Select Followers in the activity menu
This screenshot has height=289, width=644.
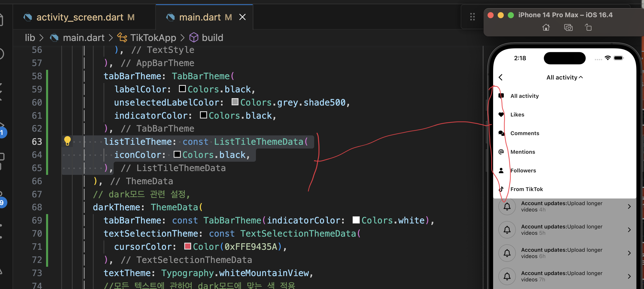point(523,171)
